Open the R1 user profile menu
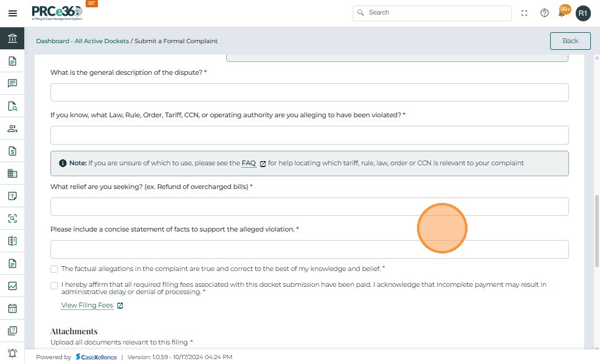 coord(583,13)
